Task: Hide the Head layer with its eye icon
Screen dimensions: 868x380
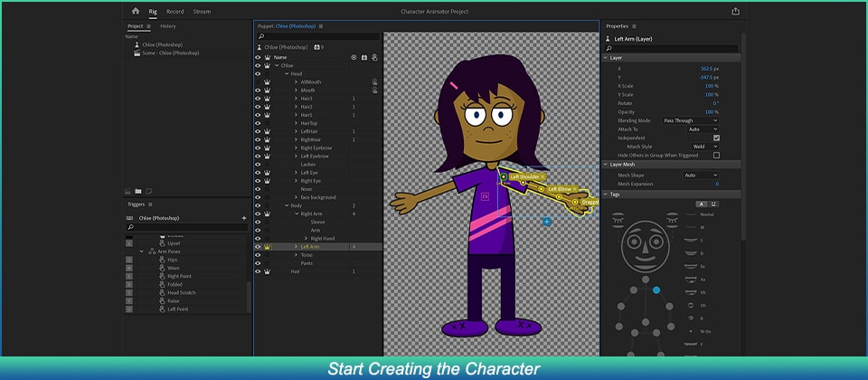Action: pos(258,73)
